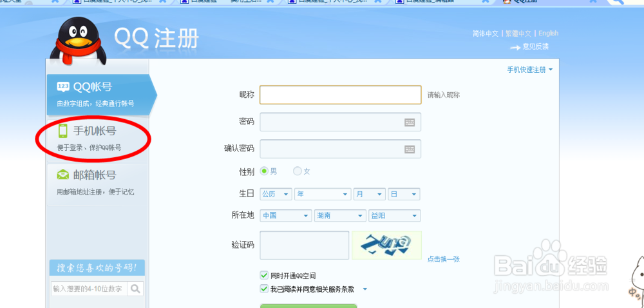The height and width of the screenshot is (308, 644).
Task: Toggle 我已阅读并同意相关服务条款 checkbox
Action: [264, 289]
